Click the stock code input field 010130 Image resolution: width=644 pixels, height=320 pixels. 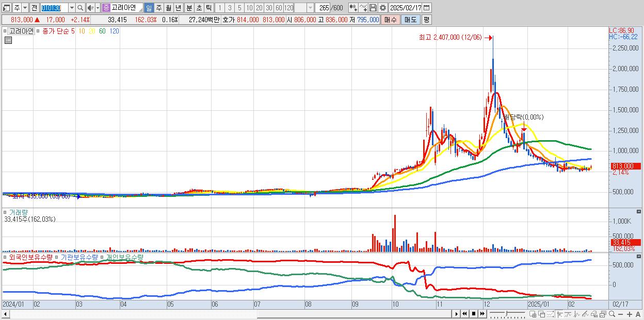(54, 8)
